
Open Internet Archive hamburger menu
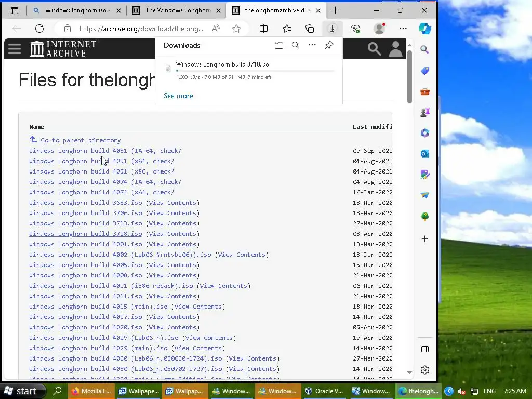(x=15, y=49)
